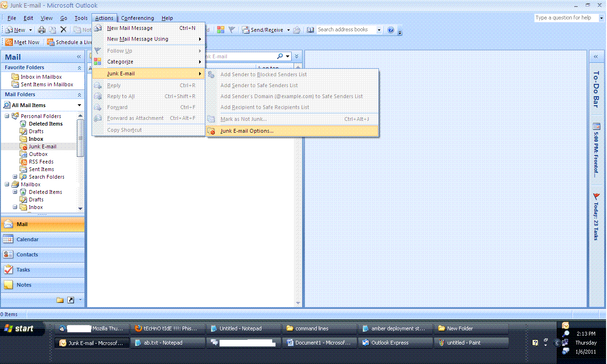Open the Shortcuts icon in navigation pane
The image size is (607, 364).
[71, 300]
